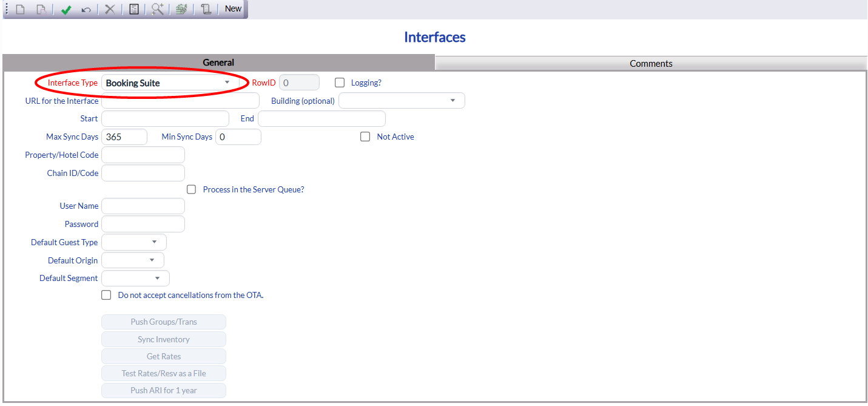The width and height of the screenshot is (868, 406).
Task: Click the Password field
Action: [x=143, y=224]
